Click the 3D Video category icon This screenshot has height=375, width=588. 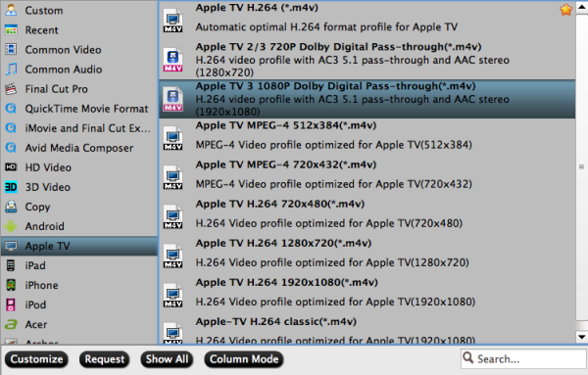click(11, 187)
